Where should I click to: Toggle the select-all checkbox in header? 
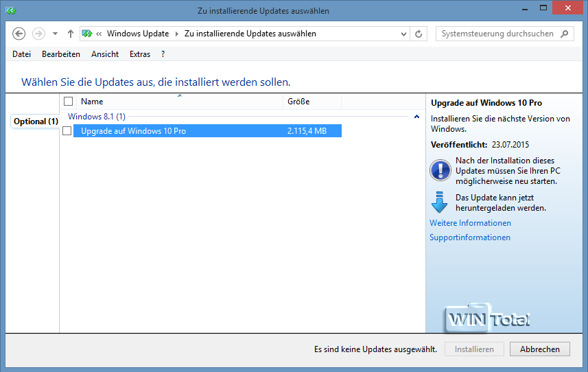68,102
